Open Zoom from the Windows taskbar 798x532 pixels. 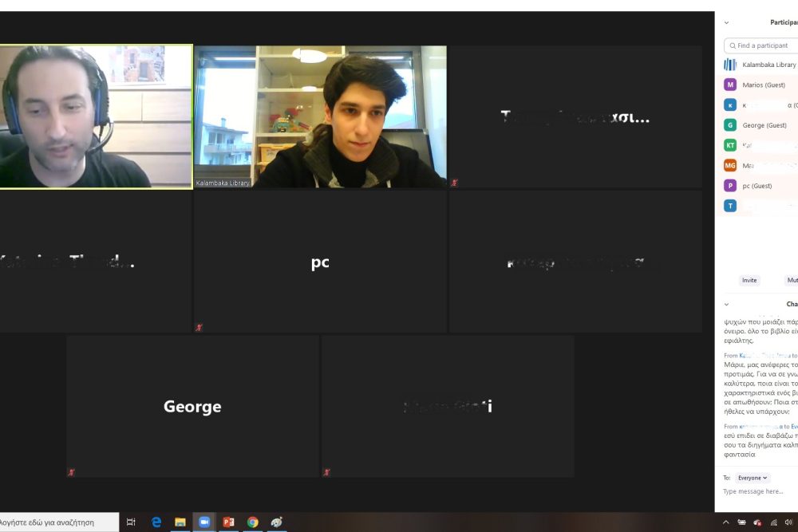pyautogui.click(x=203, y=522)
